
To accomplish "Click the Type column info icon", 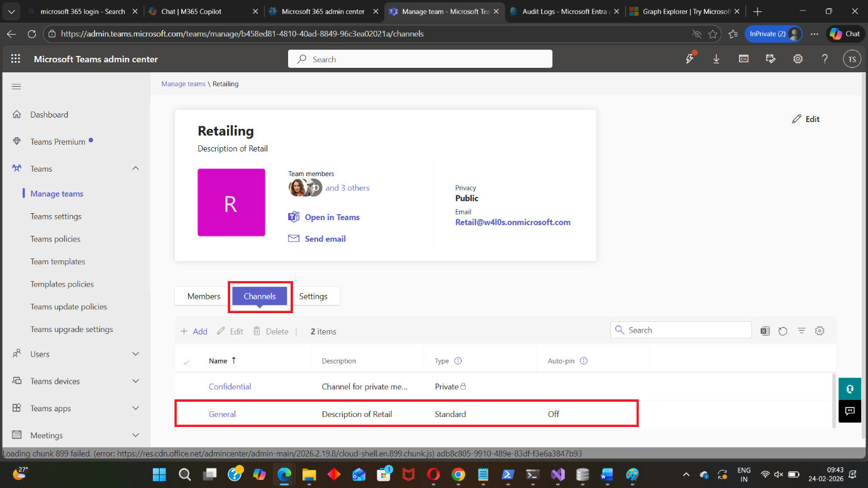I will tap(458, 361).
